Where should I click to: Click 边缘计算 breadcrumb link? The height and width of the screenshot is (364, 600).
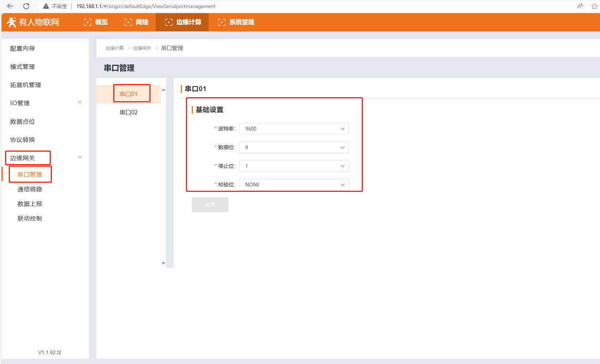tap(115, 48)
